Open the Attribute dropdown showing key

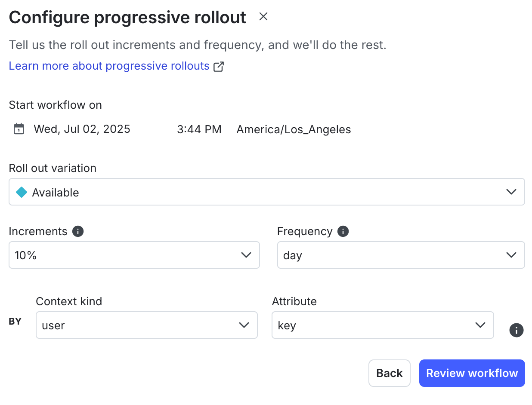[383, 325]
